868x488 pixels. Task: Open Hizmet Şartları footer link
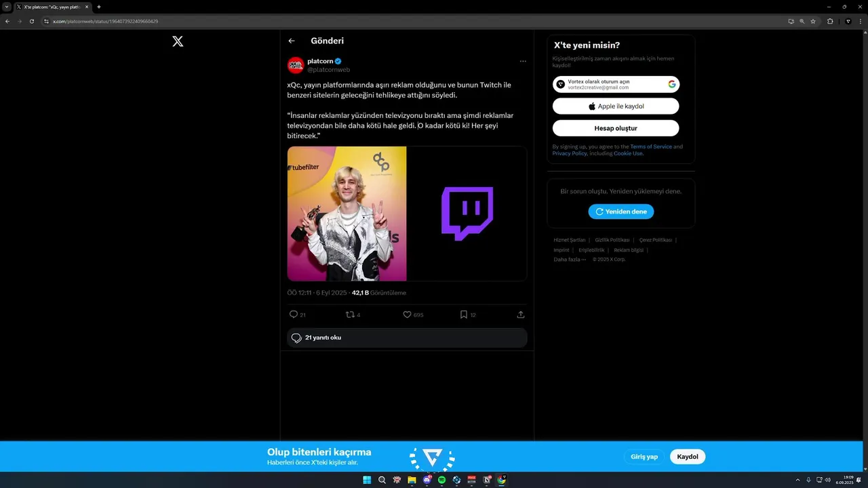pyautogui.click(x=570, y=240)
